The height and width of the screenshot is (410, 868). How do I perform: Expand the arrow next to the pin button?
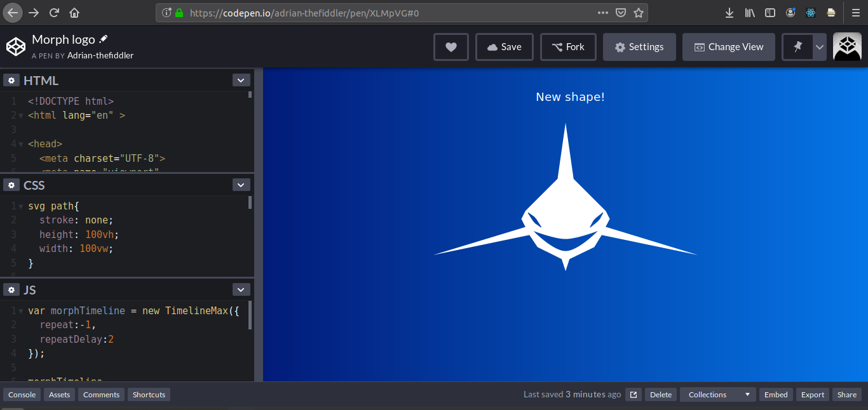tap(819, 46)
